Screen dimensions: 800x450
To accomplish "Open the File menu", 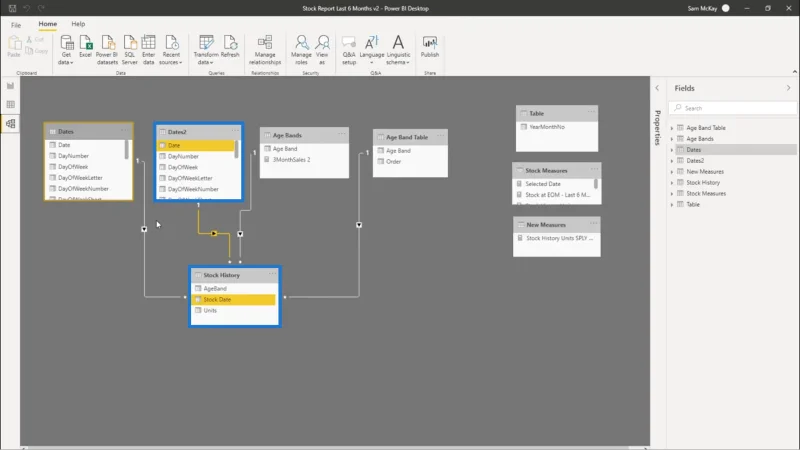I will (x=16, y=24).
